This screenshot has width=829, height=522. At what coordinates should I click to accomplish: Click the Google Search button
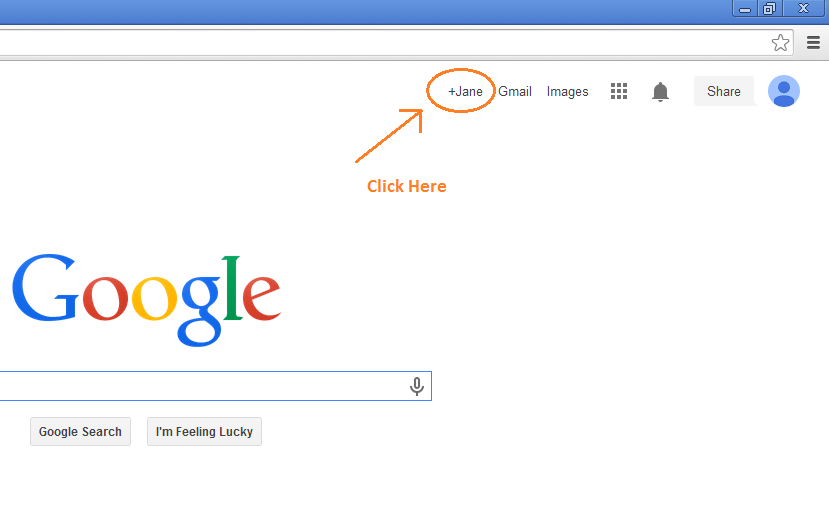click(x=80, y=432)
